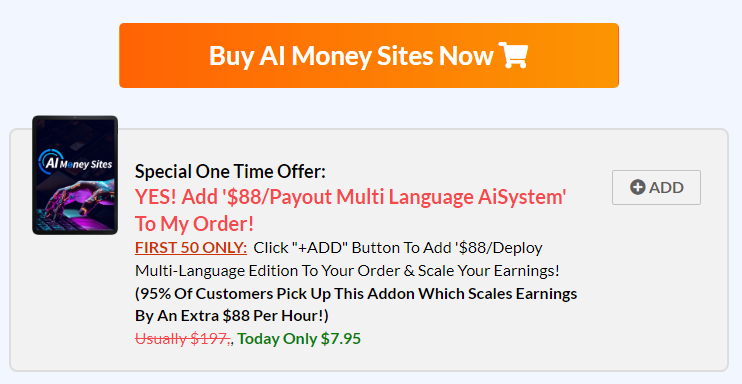
Task: Click the green Today Only $7.95 price
Action: (299, 339)
